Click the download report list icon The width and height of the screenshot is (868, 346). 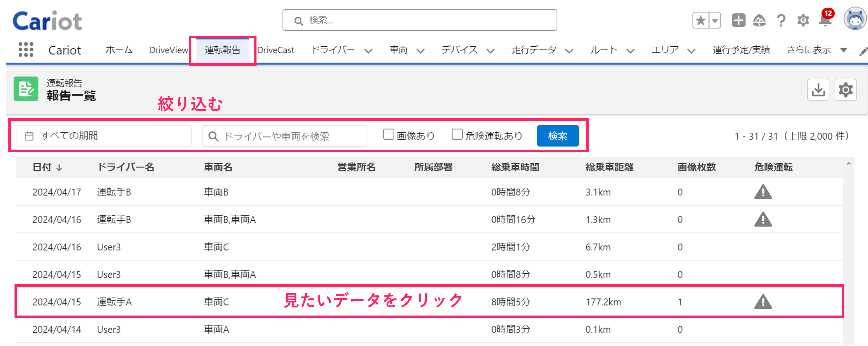point(818,90)
